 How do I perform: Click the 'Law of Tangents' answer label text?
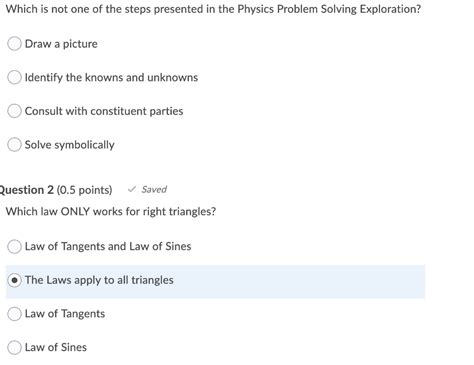[x=65, y=314]
